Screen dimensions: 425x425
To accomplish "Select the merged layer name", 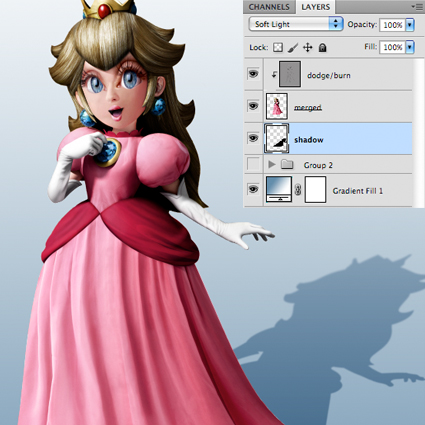I will click(x=308, y=107).
